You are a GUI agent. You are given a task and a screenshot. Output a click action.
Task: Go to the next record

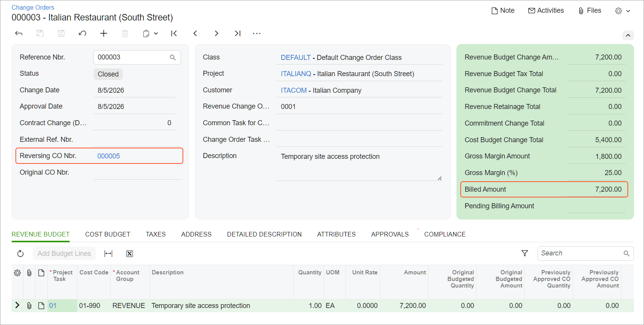tap(216, 34)
